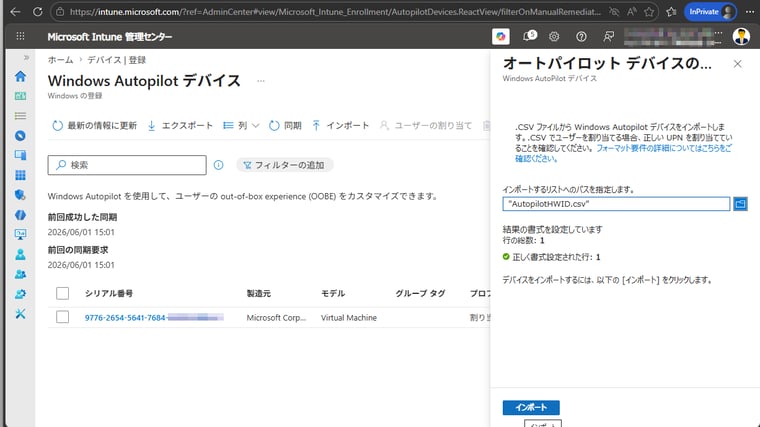This screenshot has height=427, width=760.
Task: Click the info icon beside the search box
Action: [219, 165]
